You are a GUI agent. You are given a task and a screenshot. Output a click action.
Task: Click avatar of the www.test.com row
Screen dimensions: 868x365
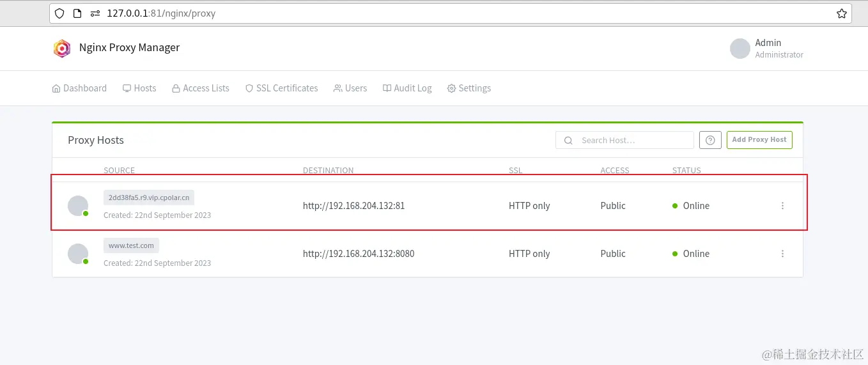pyautogui.click(x=78, y=254)
